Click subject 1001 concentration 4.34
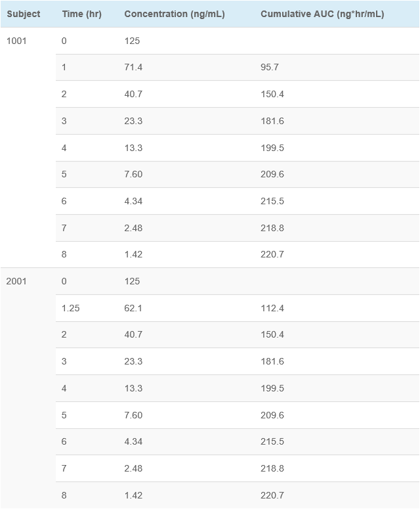 coord(133,201)
